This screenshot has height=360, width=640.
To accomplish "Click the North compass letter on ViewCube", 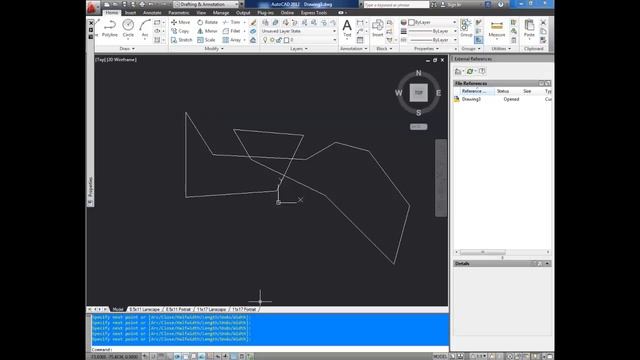I will tap(418, 73).
